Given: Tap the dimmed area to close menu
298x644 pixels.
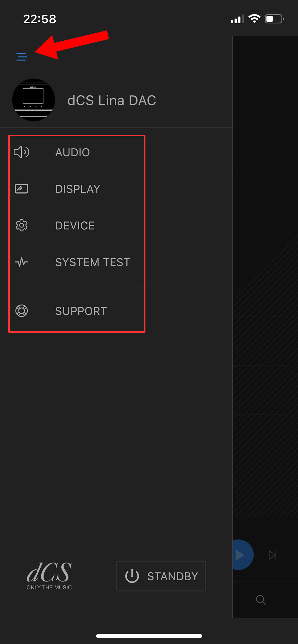Looking at the screenshot, I should coord(265,298).
